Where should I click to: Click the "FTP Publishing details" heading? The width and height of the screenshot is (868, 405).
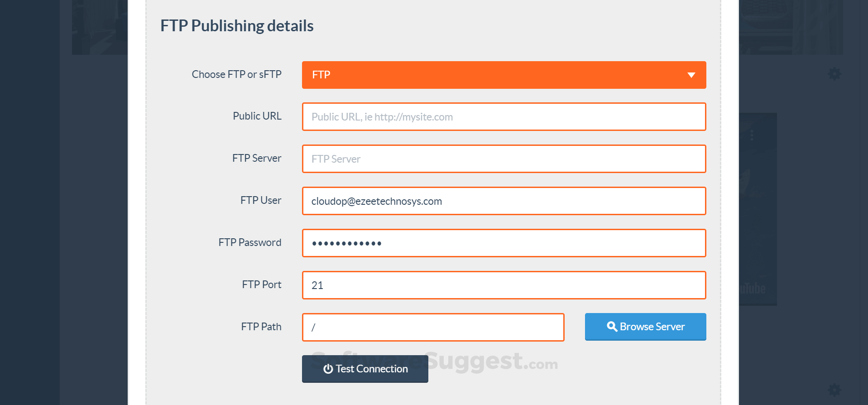click(237, 26)
